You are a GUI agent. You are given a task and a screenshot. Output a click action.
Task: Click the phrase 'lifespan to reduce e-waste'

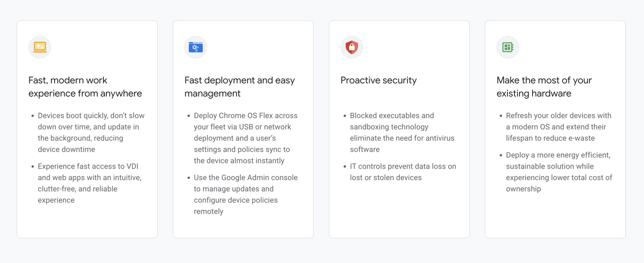[x=550, y=138]
